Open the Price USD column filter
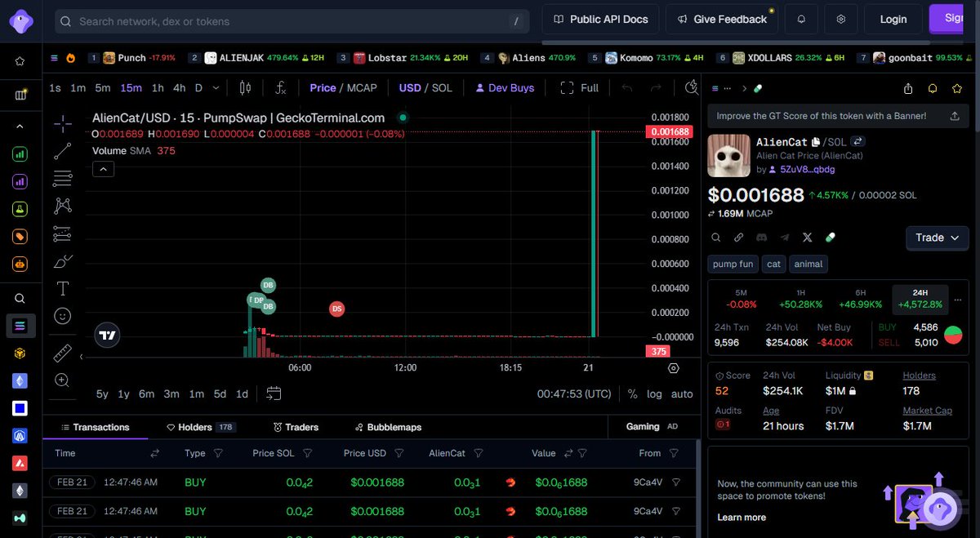980x538 pixels. (399, 453)
